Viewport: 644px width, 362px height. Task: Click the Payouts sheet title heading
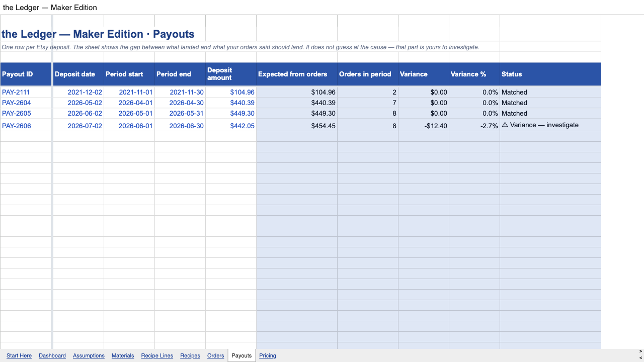98,34
